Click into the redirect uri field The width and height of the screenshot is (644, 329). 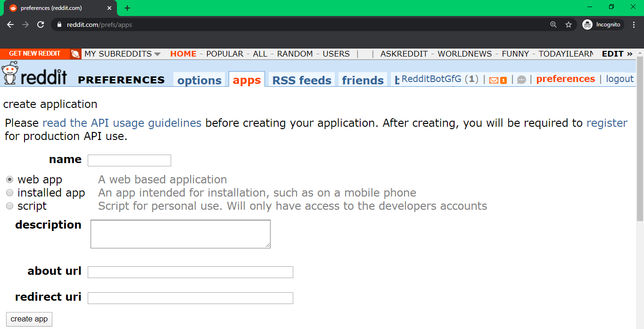[190, 298]
